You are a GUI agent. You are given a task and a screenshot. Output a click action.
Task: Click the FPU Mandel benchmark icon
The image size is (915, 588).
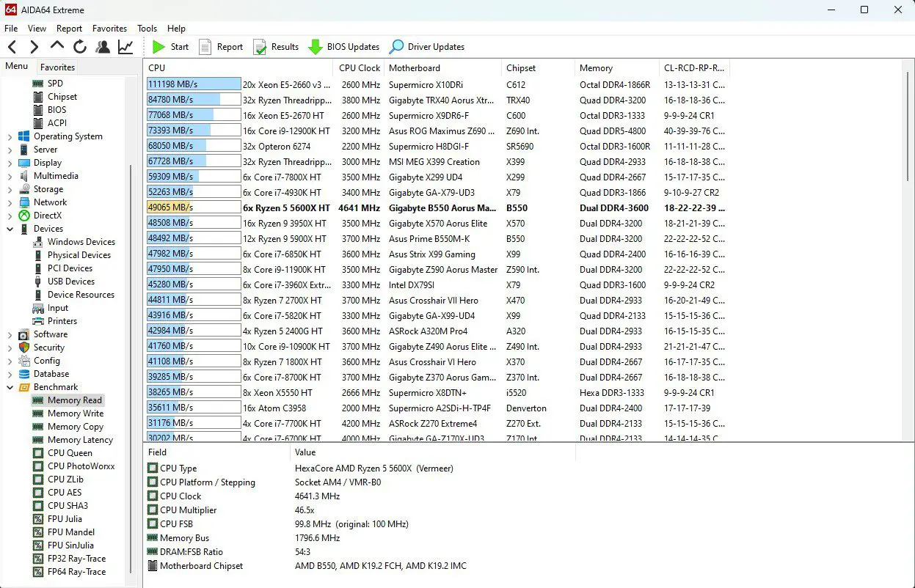(38, 532)
